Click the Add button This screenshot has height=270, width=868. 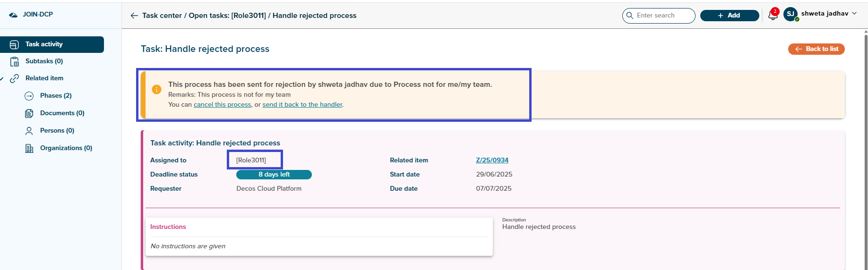pos(729,16)
